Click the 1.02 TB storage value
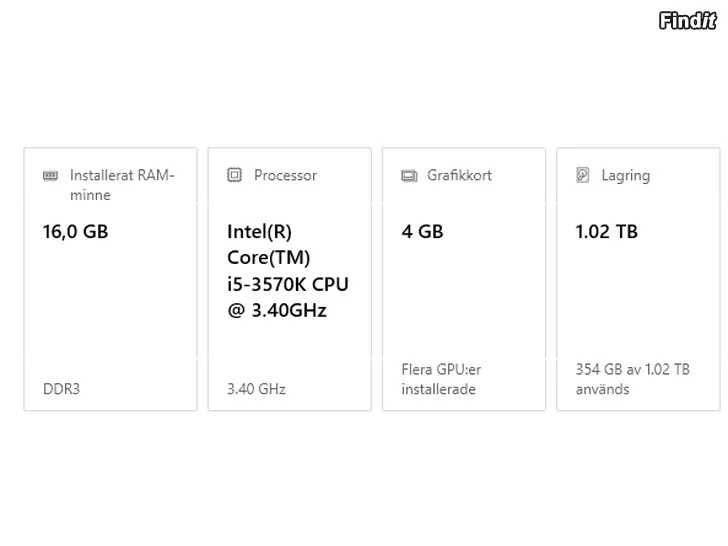This screenshot has height=546, width=728. 607,231
